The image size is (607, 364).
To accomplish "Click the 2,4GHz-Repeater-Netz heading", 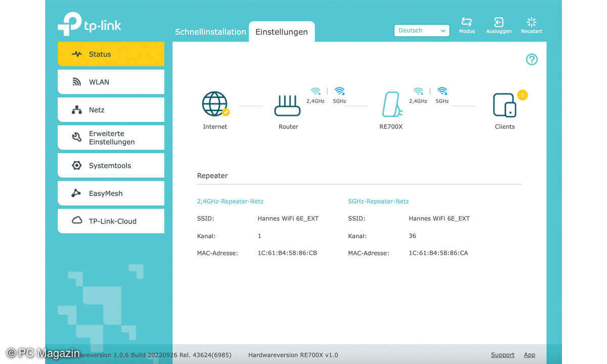I will 230,201.
